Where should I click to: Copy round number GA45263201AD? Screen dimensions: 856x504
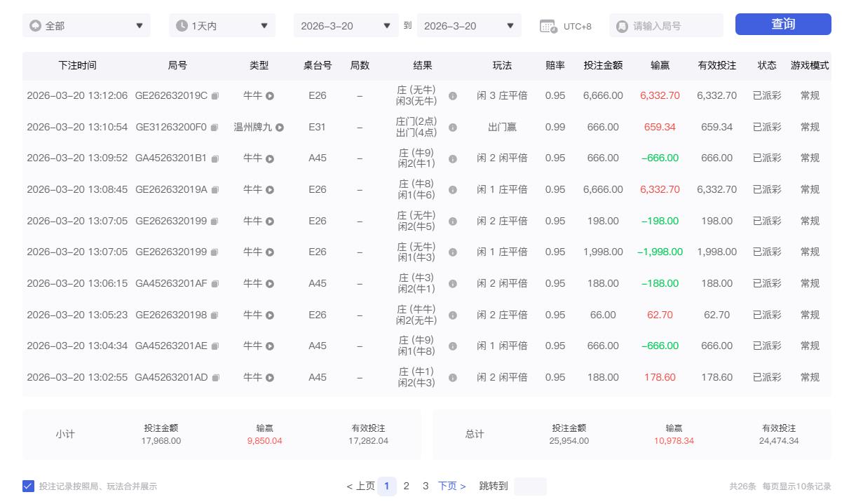216,378
